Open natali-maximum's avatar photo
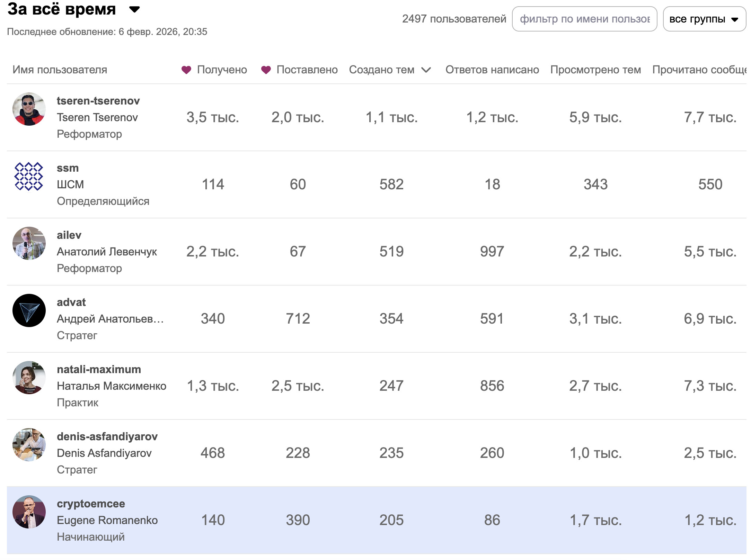751x560 pixels. coord(29,378)
